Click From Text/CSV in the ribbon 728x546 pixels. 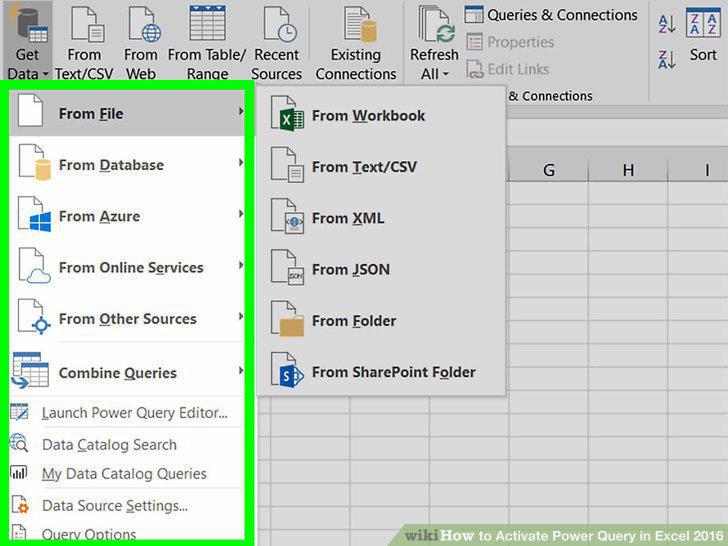[x=84, y=41]
